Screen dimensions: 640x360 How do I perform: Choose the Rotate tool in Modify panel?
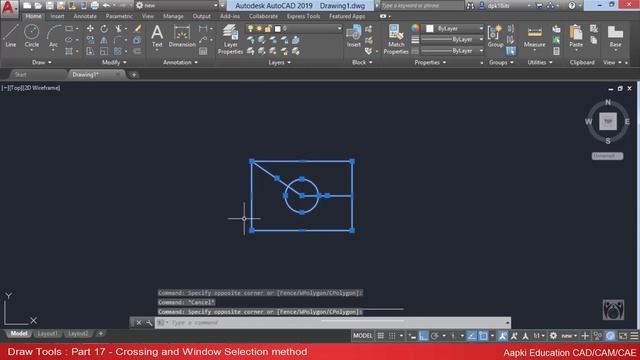(x=104, y=29)
